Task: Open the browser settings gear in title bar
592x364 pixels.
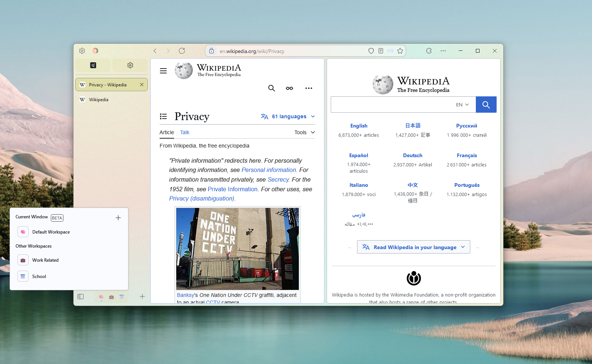Action: 82,51
